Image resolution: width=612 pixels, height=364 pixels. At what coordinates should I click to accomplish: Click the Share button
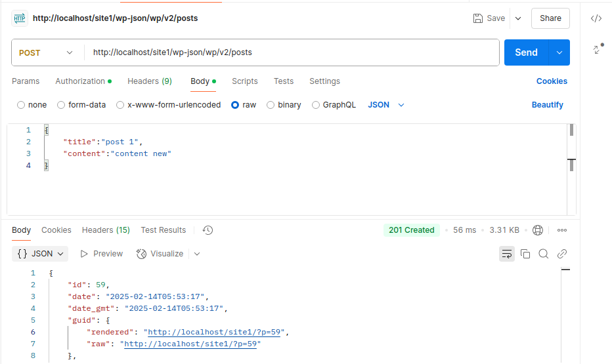550,18
